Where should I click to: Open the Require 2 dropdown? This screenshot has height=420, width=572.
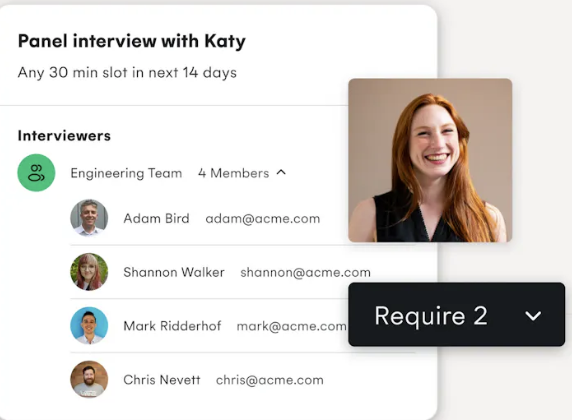tap(456, 314)
